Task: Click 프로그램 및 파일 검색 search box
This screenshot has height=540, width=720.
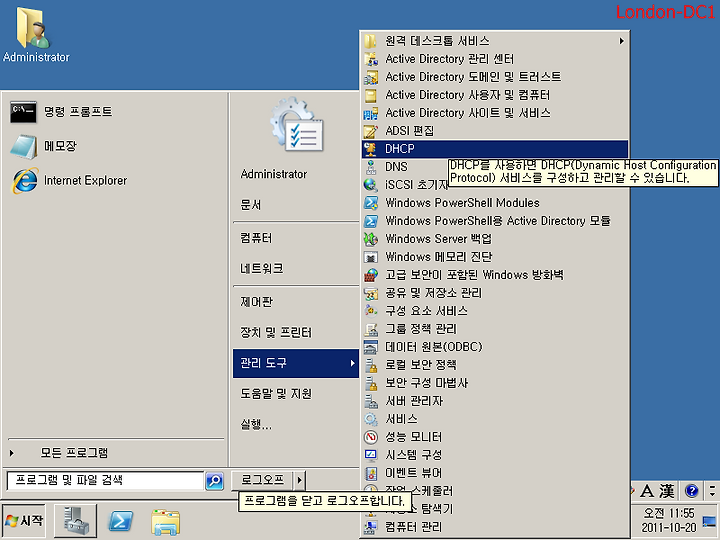Action: click(x=106, y=481)
